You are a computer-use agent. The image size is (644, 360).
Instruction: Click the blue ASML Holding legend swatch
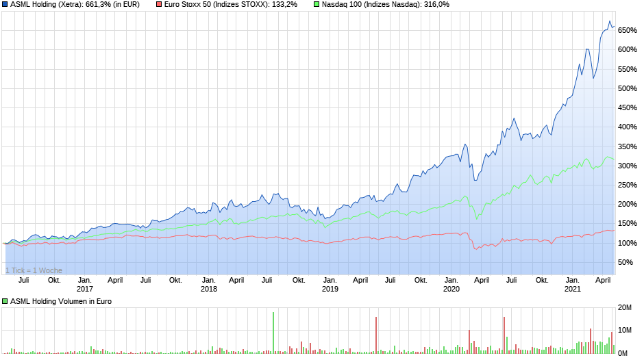click(5, 5)
